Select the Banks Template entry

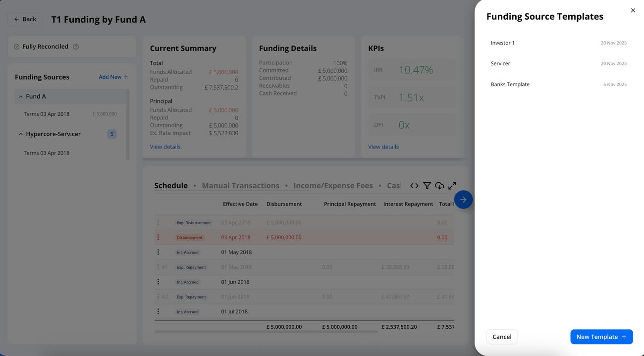(x=510, y=84)
